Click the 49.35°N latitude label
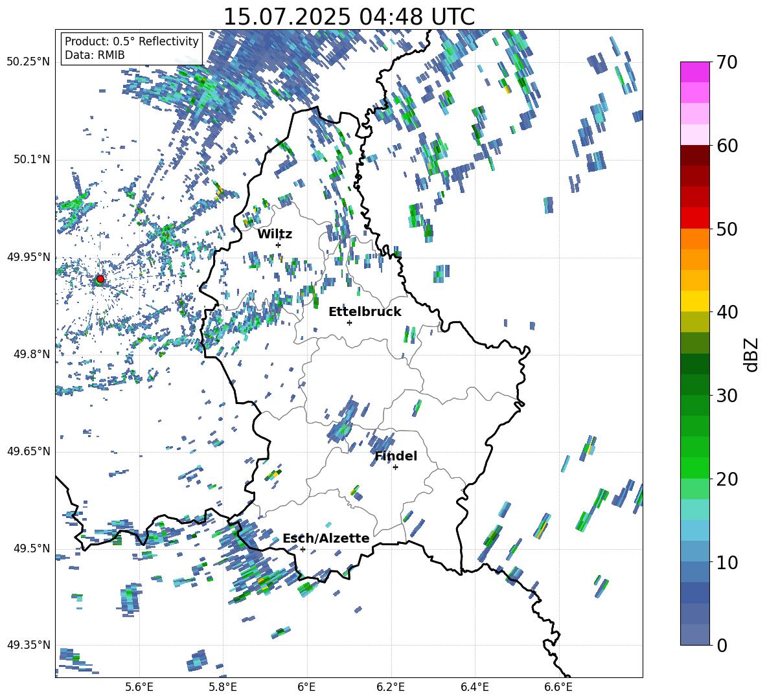The image size is (767, 700). point(29,645)
